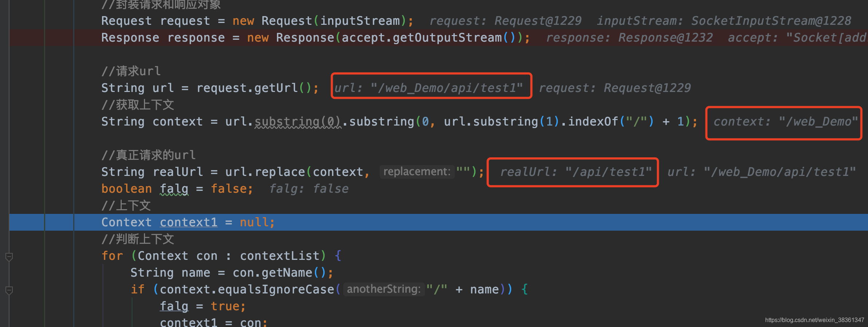The width and height of the screenshot is (868, 327).
Task: Click the comment '//真正请求的url'
Action: [149, 155]
